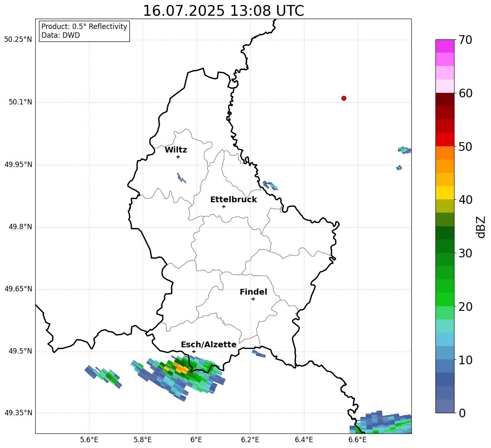
Task: Click the 60 colorbar tick label
Action: pyautogui.click(x=465, y=93)
